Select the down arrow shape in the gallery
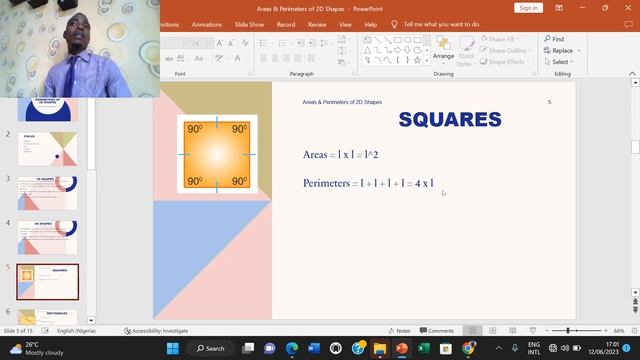 407,50
